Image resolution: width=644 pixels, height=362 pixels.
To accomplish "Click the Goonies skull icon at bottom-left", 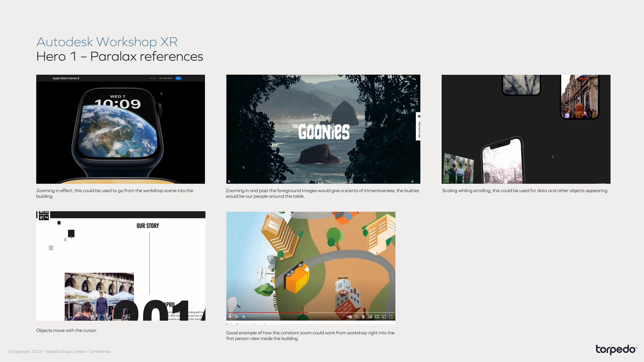I will pyautogui.click(x=229, y=182).
